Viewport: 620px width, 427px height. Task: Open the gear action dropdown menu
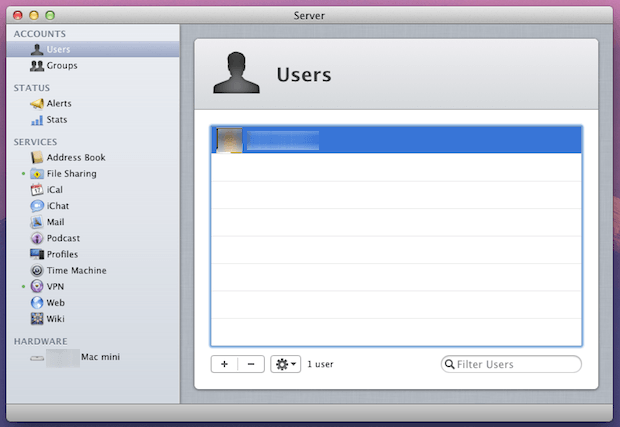pyautogui.click(x=285, y=364)
